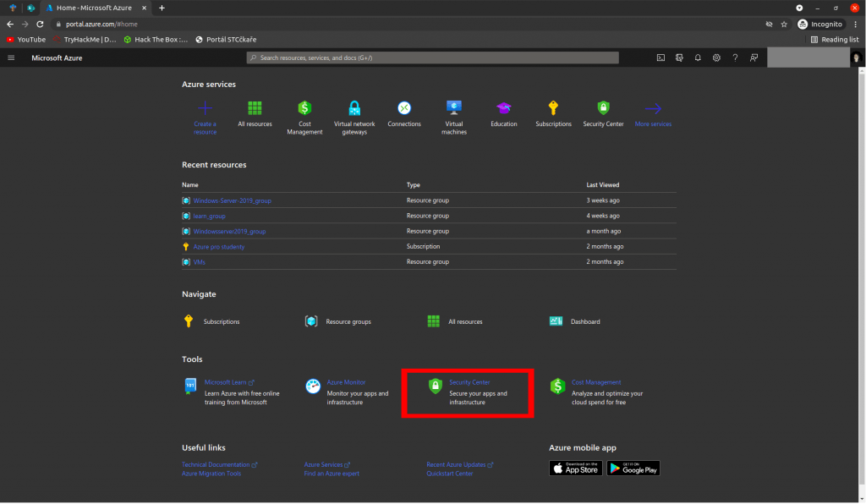
Task: Open Virtual machines service icon
Action: 454,108
